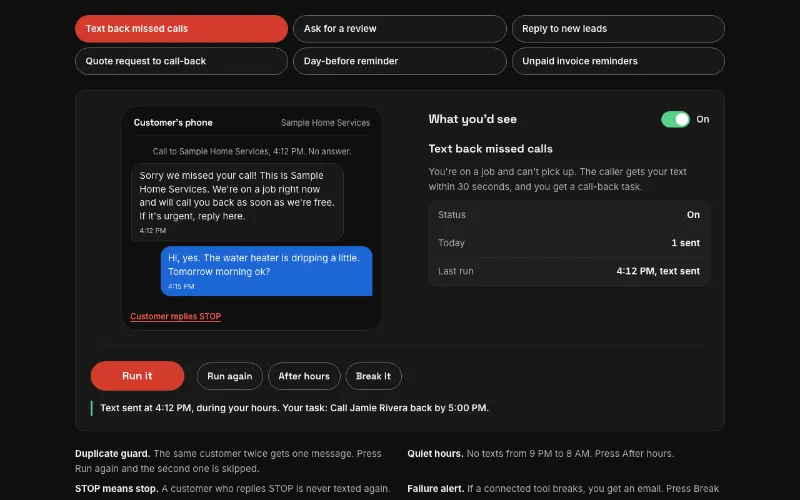Screen dimensions: 800x500
Task: Click the Quiet hours description text
Action: (540, 454)
